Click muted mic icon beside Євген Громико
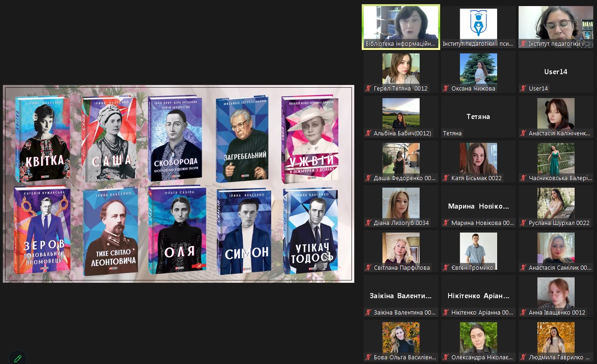Image resolution: width=597 pixels, height=364 pixels. (446, 268)
